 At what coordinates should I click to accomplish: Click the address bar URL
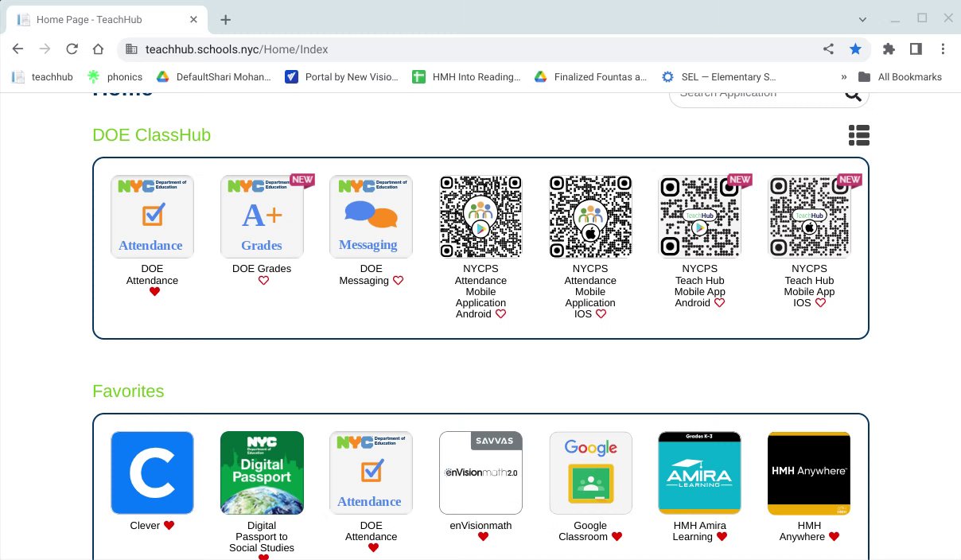237,49
